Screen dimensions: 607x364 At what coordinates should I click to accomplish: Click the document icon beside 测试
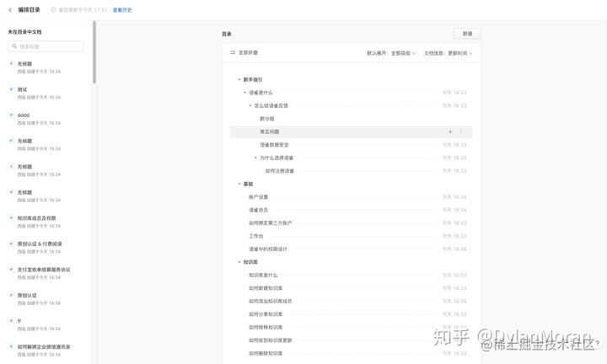click(x=11, y=89)
